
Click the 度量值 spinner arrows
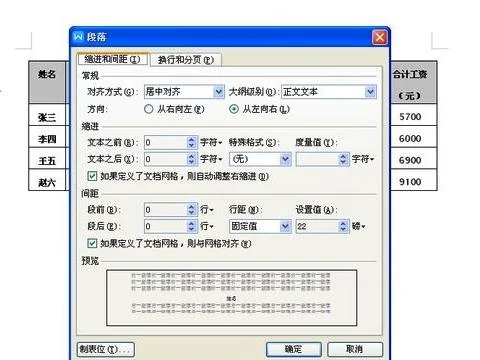343,159
